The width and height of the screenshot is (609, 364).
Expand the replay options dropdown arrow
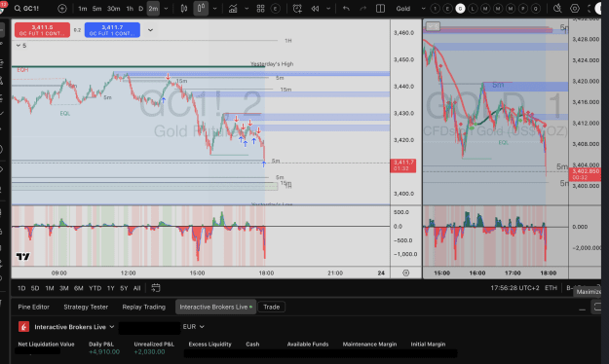pyautogui.click(x=328, y=9)
